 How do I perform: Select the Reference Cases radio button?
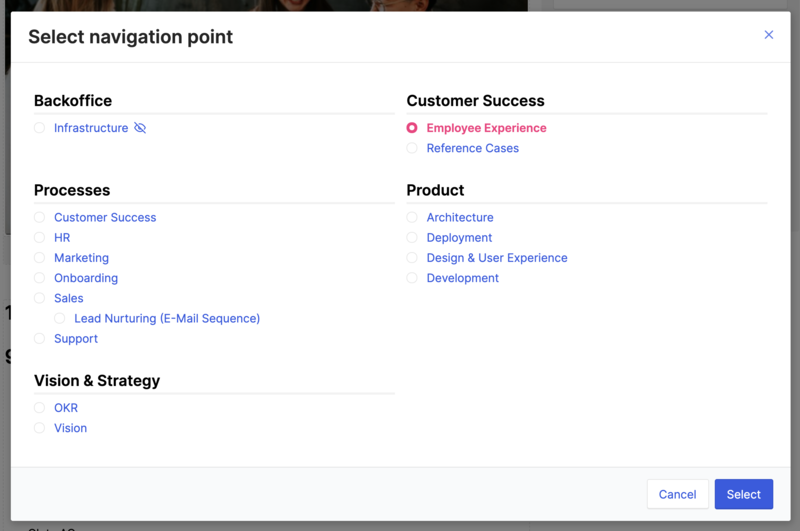pos(412,148)
